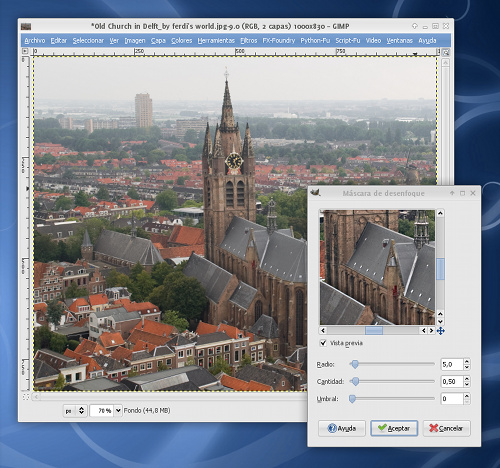Screen dimensions: 500x468
Task: Click the preview vertical scrollbar bottom-most down arrow
Action: tap(440, 321)
